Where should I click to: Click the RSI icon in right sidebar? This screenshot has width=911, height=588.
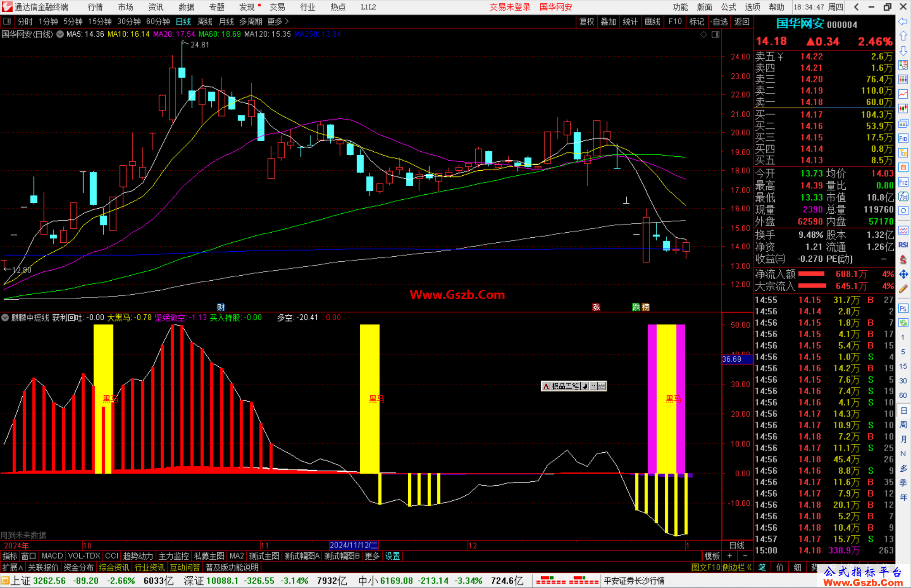[x=903, y=245]
